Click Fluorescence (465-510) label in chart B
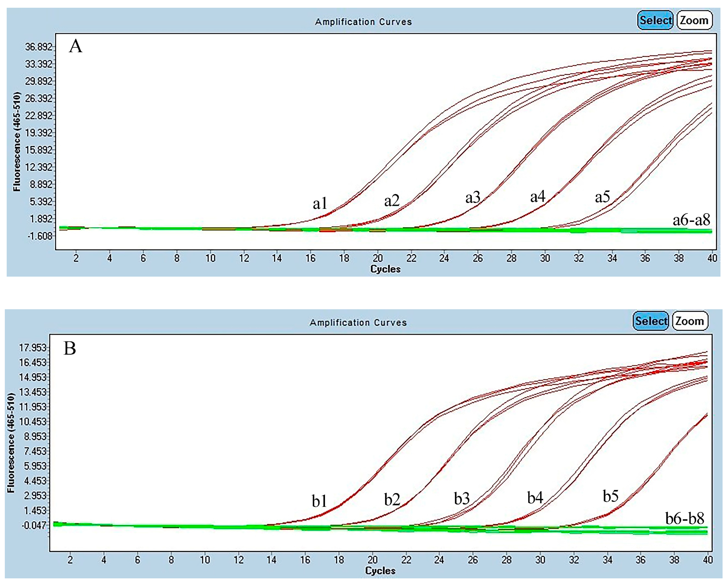728x584 pixels. click(x=11, y=443)
